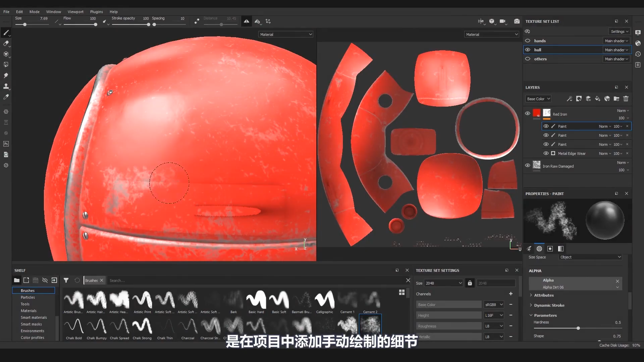
Task: Select the Polygon Fill tool
Action: 6,65
